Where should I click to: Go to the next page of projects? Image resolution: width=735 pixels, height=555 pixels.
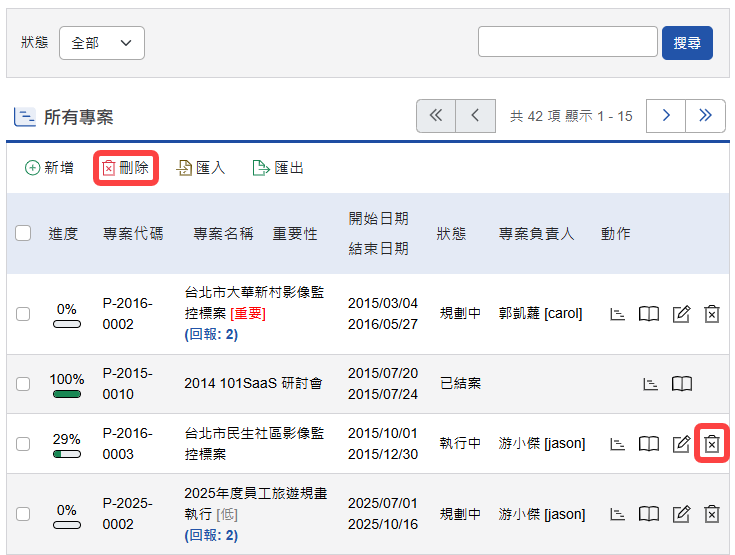[x=666, y=116]
